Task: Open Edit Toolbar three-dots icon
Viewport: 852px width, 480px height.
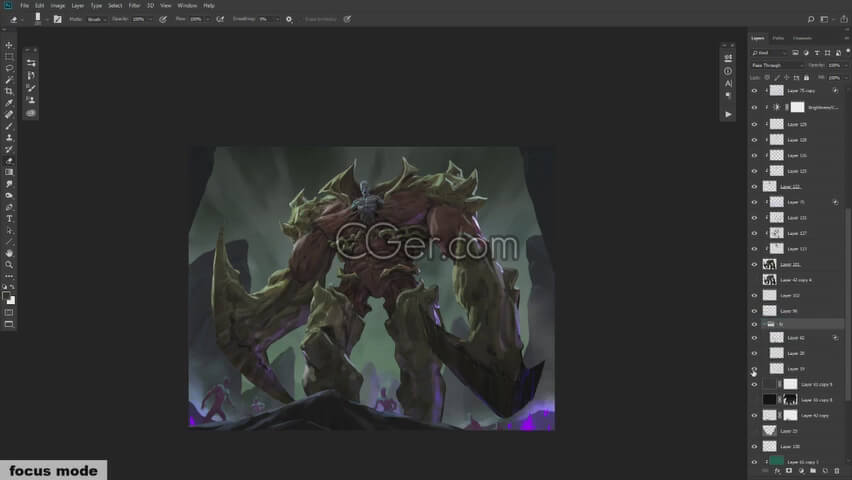Action: (9, 276)
